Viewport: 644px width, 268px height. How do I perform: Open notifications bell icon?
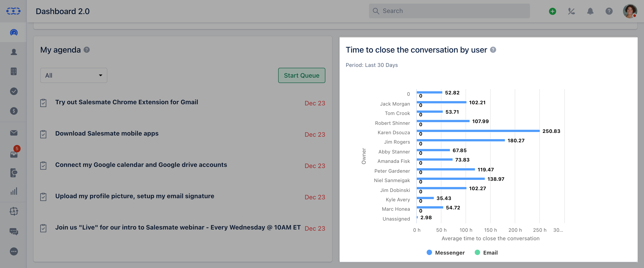point(590,11)
